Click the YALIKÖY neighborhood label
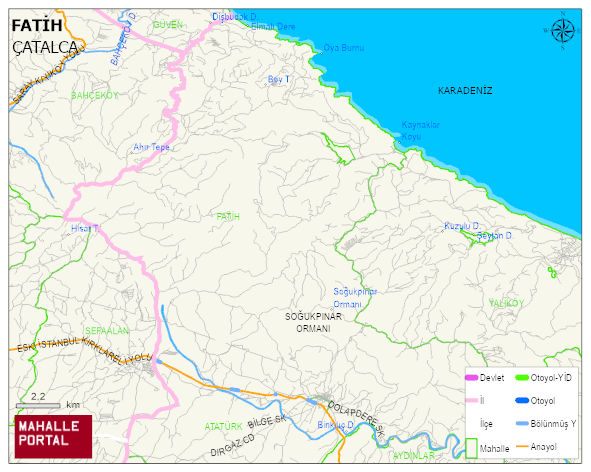The height and width of the screenshot is (472, 591). (506, 303)
